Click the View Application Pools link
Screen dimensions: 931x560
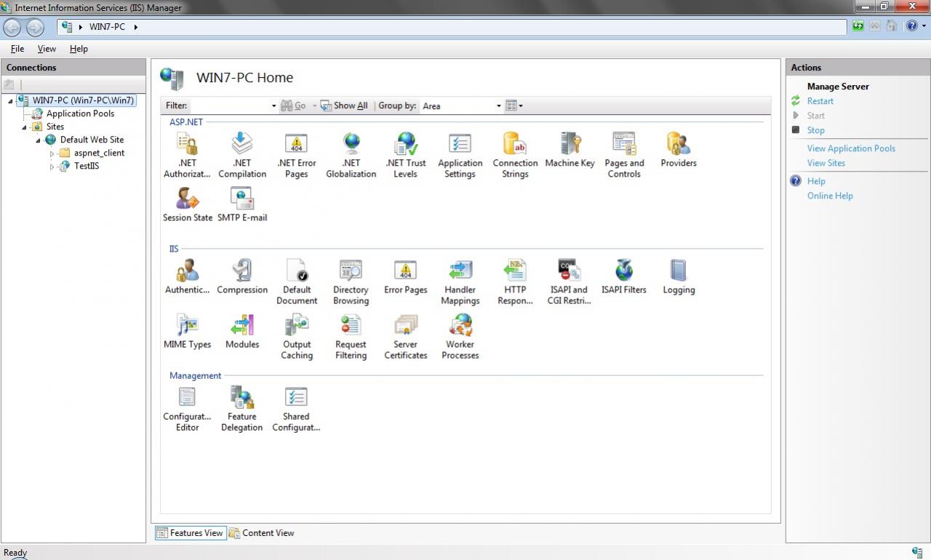click(x=851, y=148)
